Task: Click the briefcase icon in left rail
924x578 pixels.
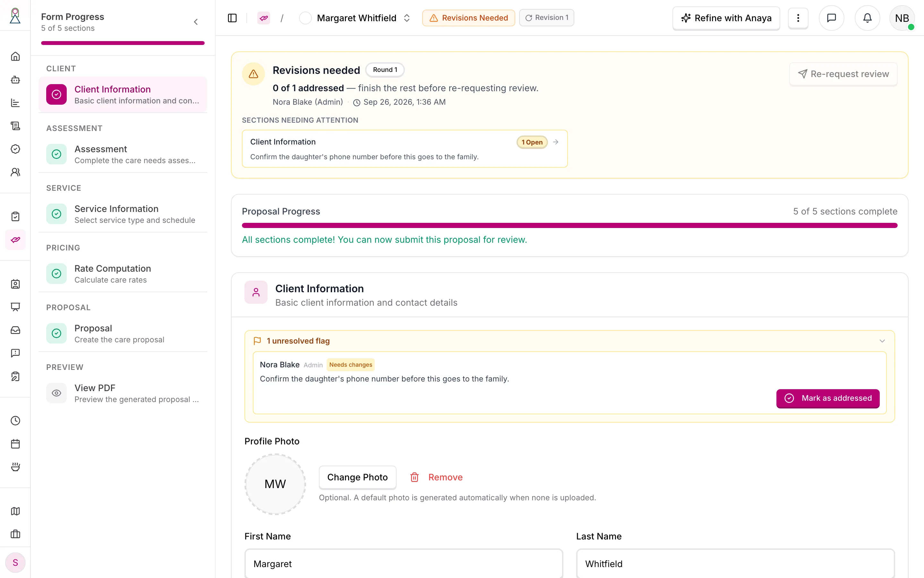Action: tap(15, 534)
